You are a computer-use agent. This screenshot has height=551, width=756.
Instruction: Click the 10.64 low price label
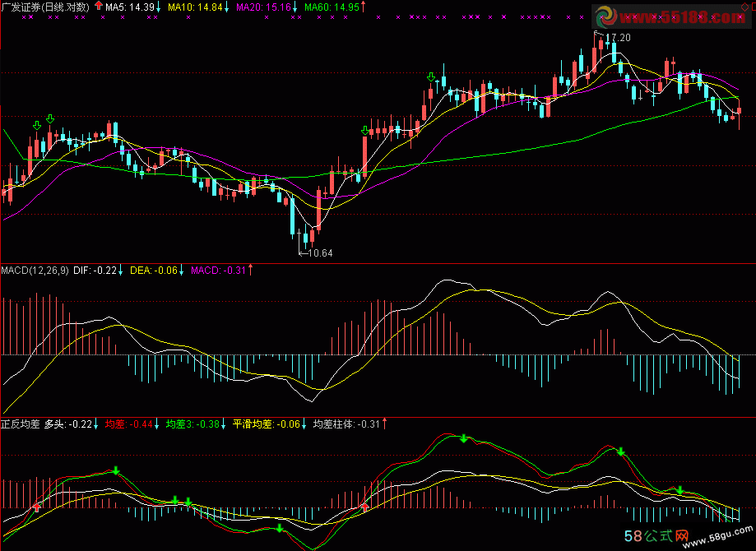(x=319, y=253)
